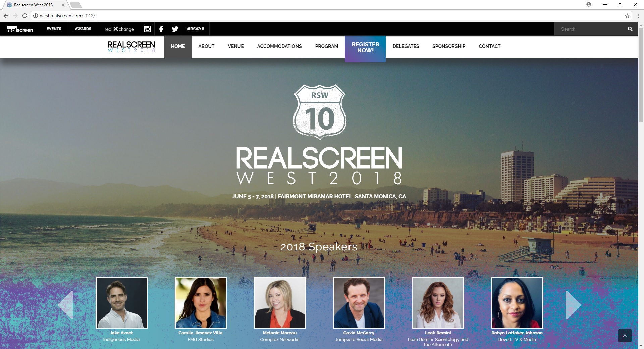644x349 pixels.
Task: Open the ABOUT nav item
Action: tap(206, 47)
